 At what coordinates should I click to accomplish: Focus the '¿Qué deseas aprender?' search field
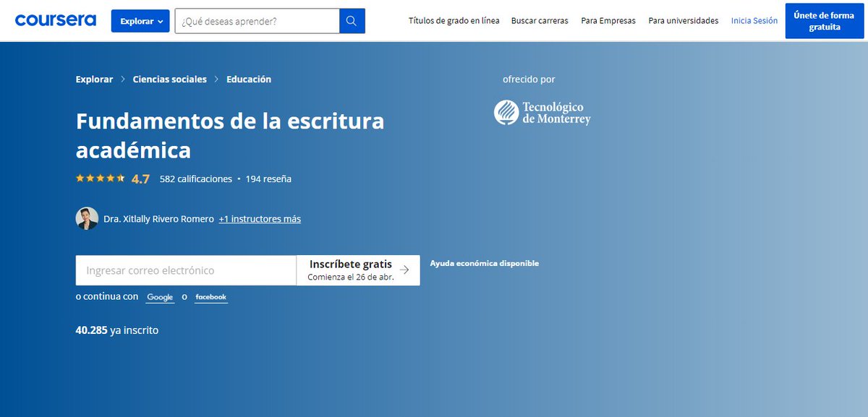coord(258,21)
